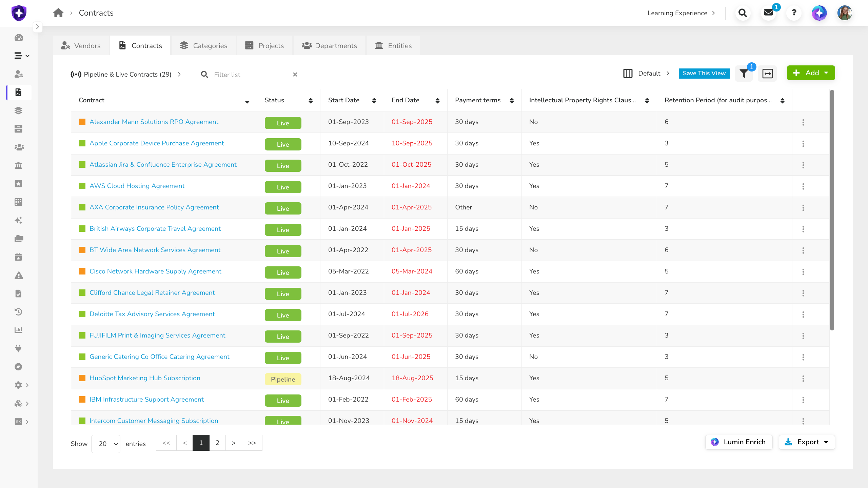
Task: Open row actions for Cisco Network Hardware Supply Agreement
Action: 803,272
